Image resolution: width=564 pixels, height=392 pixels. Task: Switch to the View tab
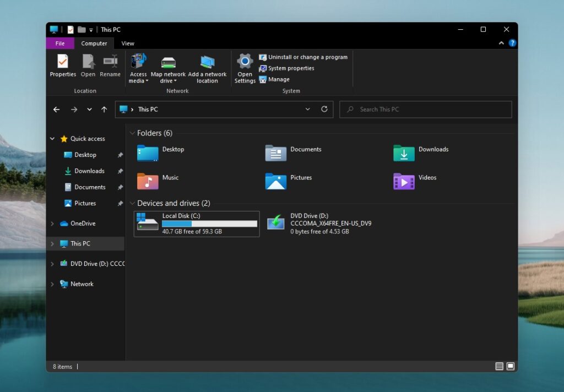pos(128,43)
